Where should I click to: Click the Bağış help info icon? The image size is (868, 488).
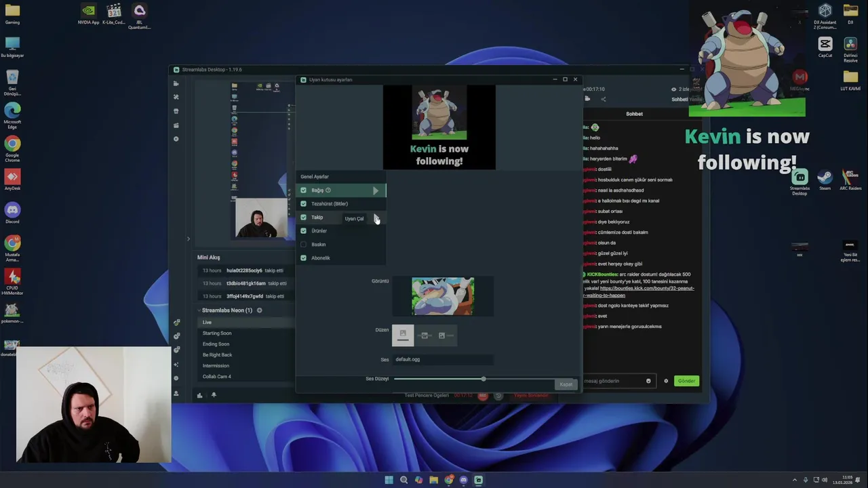tap(328, 190)
